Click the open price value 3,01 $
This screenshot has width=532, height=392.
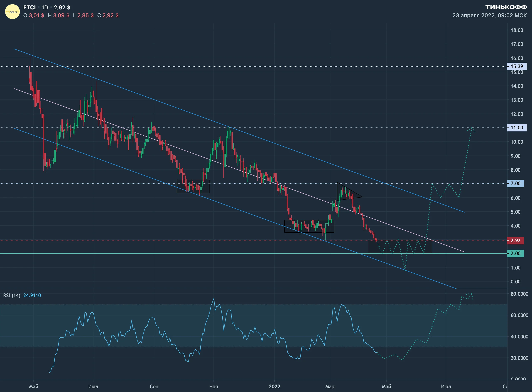[x=36, y=15]
